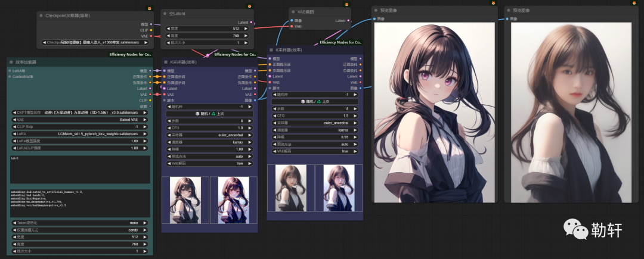
Task: Select second thumbnail in CFG 1.5 sampler
Action: point(339,189)
